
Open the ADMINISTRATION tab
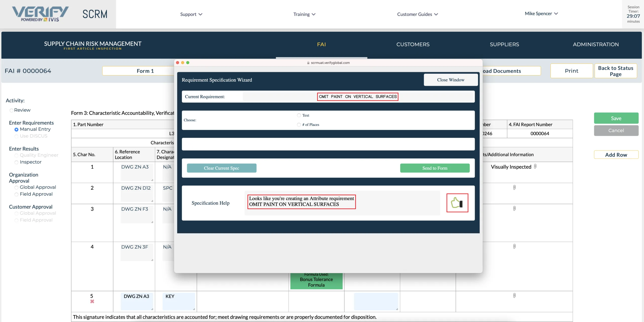[x=596, y=44]
